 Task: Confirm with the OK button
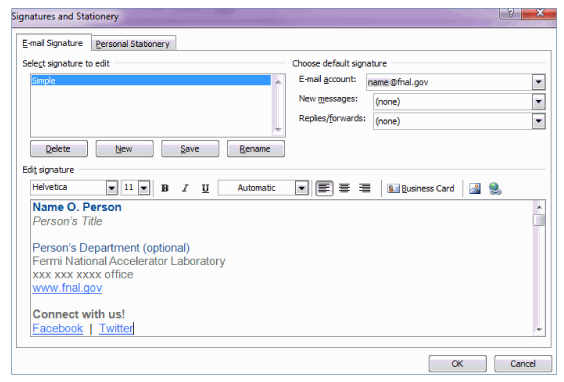(458, 364)
